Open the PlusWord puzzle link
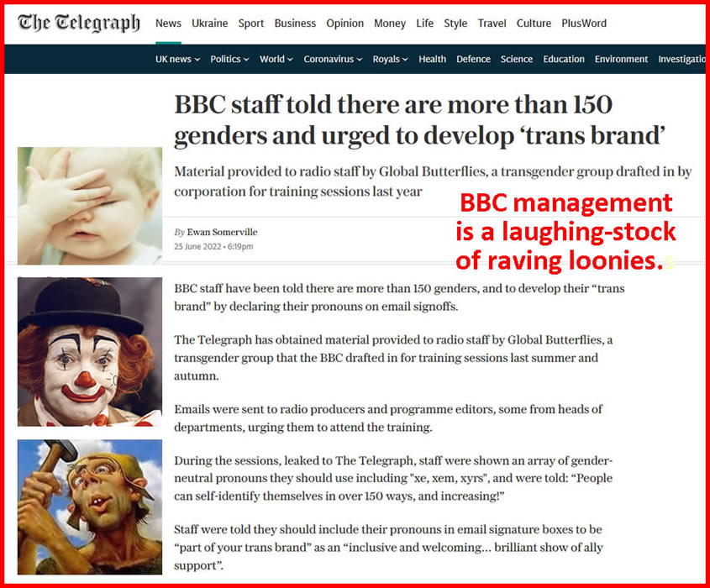This screenshot has width=710, height=588. click(x=584, y=23)
